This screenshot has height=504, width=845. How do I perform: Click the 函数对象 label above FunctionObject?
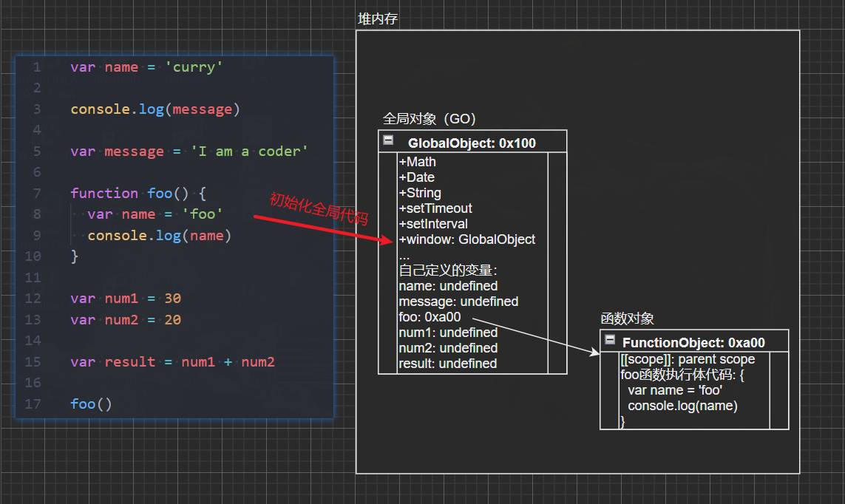point(627,319)
